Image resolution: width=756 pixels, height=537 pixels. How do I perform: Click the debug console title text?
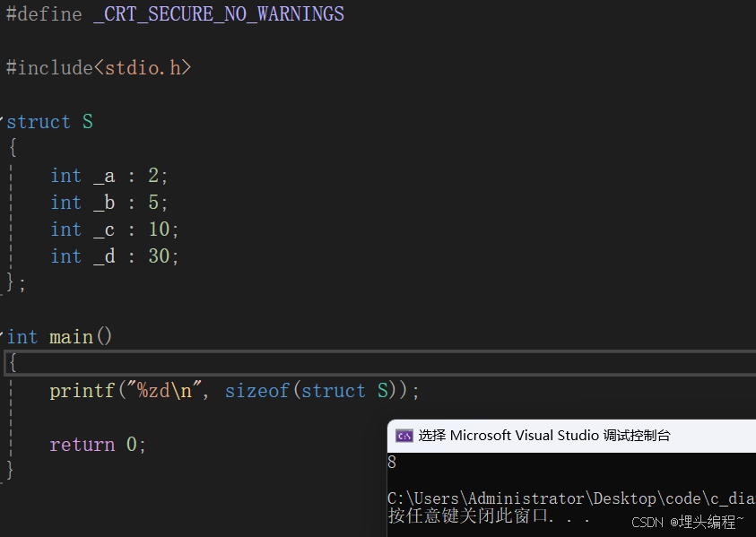(x=544, y=436)
